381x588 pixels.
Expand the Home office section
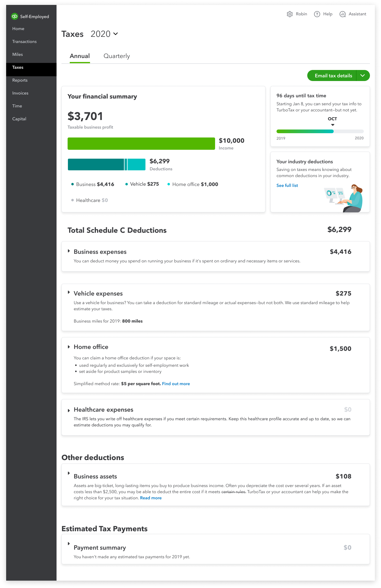coord(69,347)
